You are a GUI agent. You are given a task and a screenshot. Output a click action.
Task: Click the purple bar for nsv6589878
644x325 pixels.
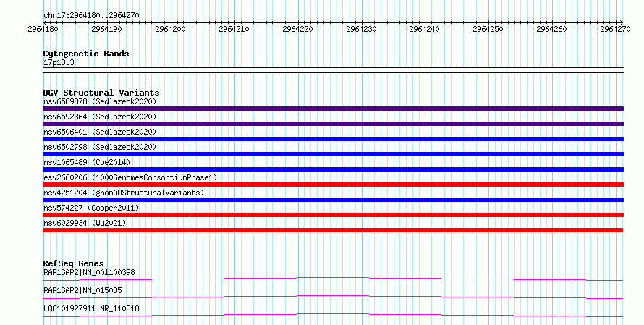tap(333, 109)
